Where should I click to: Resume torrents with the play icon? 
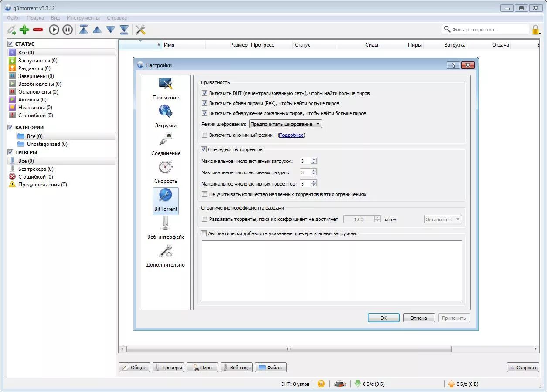pos(54,30)
